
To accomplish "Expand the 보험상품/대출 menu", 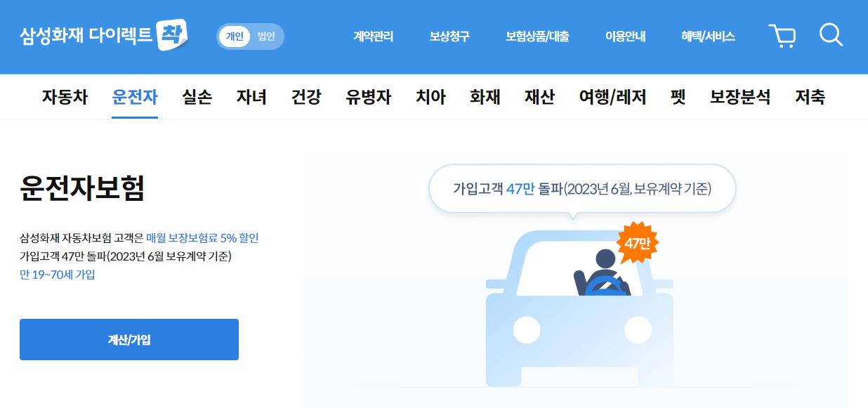I will (x=537, y=37).
